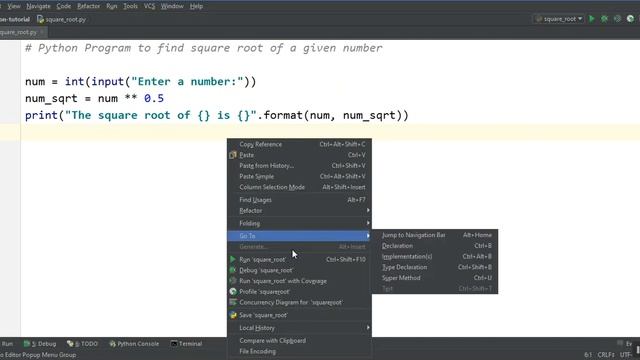This screenshot has width=640, height=360.
Task: Close the square_root.py editor tab
Action: coord(42,32)
